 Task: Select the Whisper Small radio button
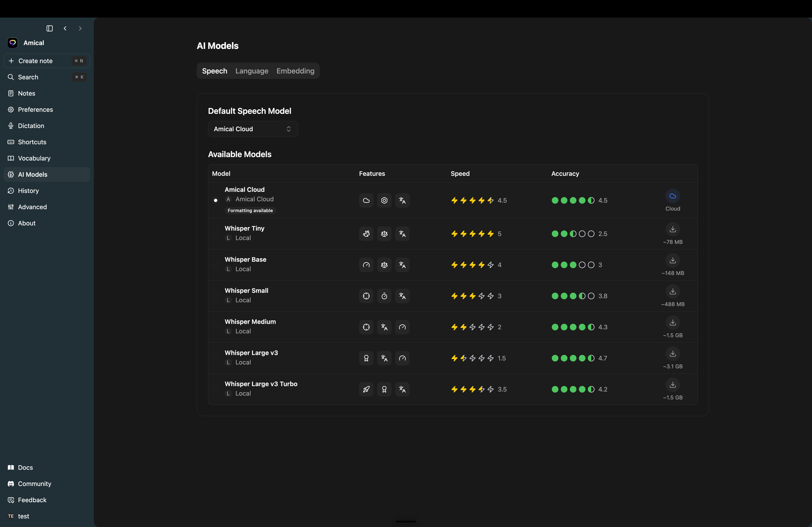tap(216, 296)
